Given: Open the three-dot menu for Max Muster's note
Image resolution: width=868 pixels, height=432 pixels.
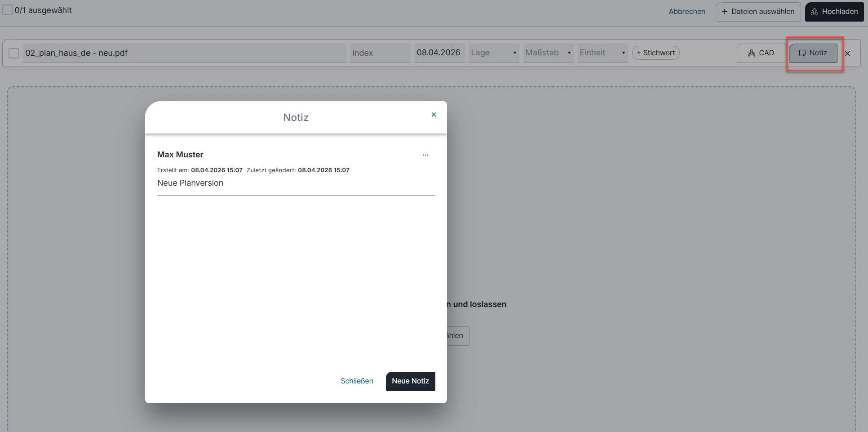Looking at the screenshot, I should (425, 155).
